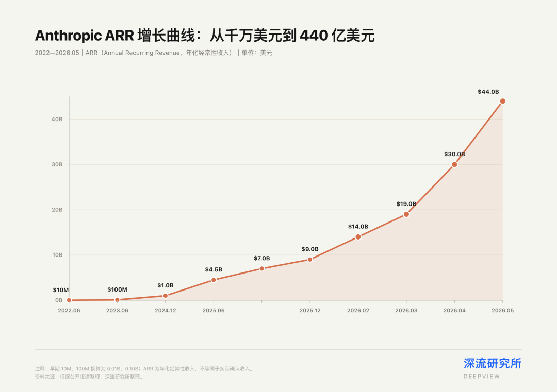Click the $10M data point marker
557x392 pixels.
[x=69, y=300]
